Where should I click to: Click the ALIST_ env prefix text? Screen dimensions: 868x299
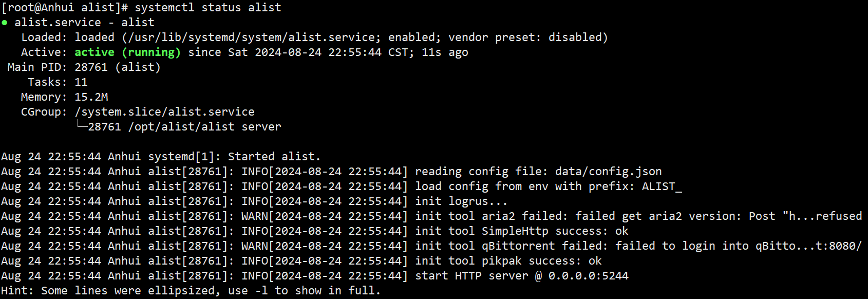coord(662,186)
